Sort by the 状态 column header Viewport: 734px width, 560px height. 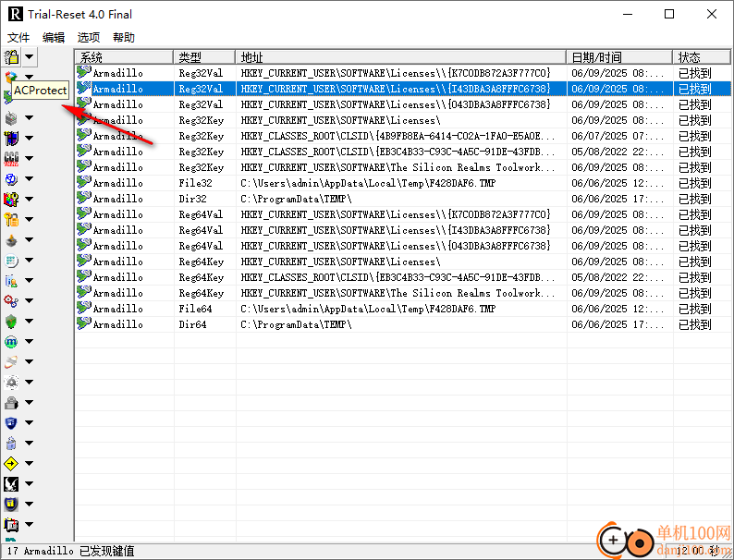(x=702, y=57)
